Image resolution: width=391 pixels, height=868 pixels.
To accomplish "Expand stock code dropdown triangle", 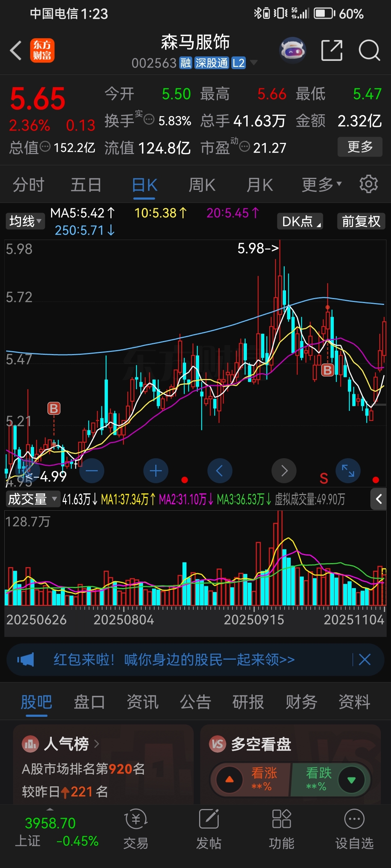I will (254, 63).
